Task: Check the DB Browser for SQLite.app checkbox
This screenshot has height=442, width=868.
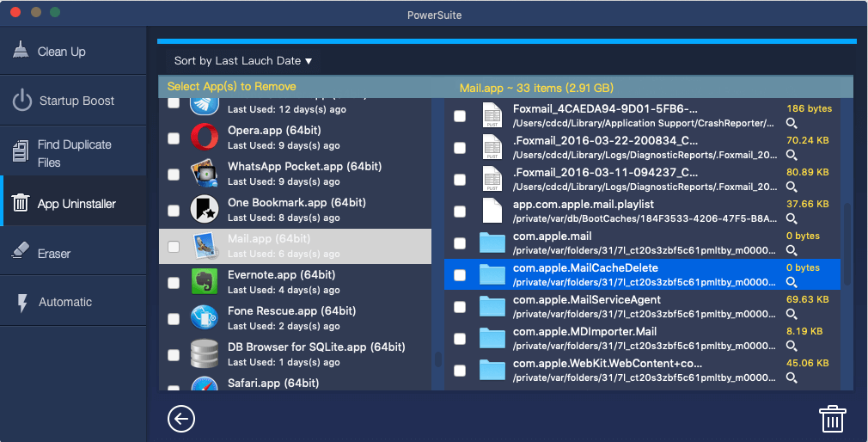Action: [174, 354]
